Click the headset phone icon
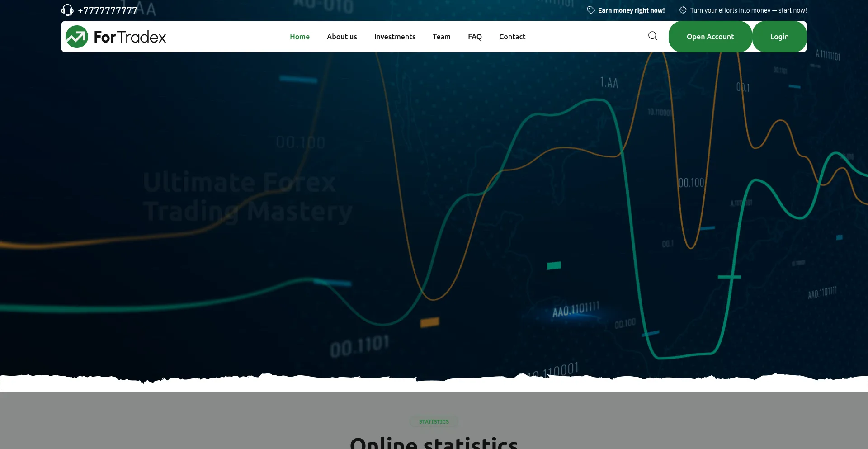Image resolution: width=868 pixels, height=449 pixels. pos(67,10)
